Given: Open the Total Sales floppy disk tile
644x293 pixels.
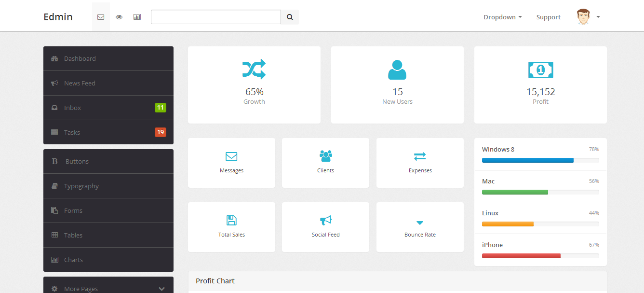Looking at the screenshot, I should click(x=231, y=227).
